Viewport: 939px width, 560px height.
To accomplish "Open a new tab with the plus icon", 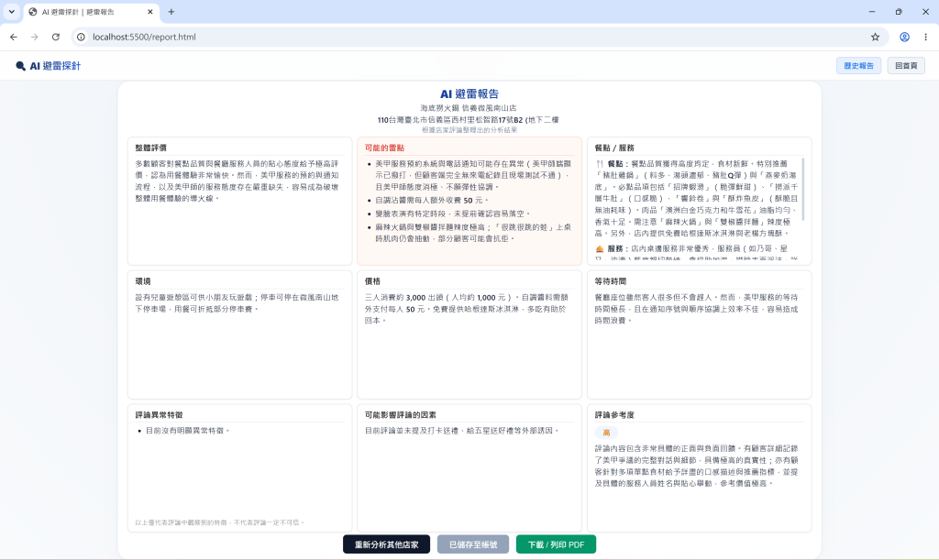I will click(171, 11).
